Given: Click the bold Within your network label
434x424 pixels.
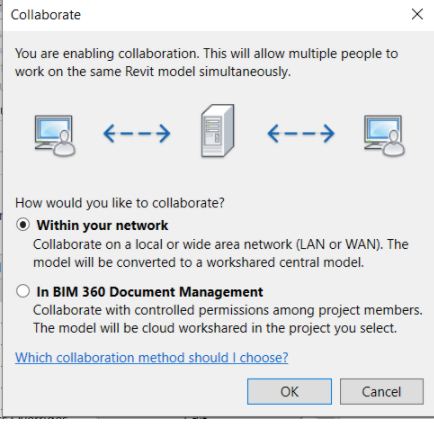Looking at the screenshot, I should pos(102,225).
